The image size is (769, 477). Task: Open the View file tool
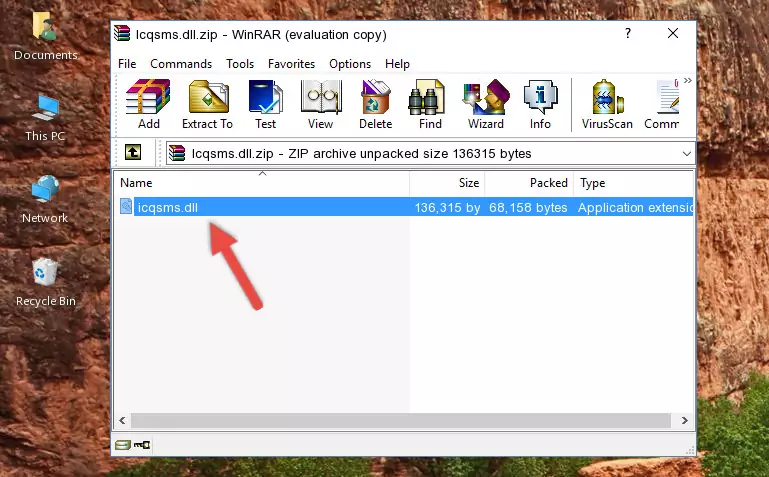click(x=321, y=104)
